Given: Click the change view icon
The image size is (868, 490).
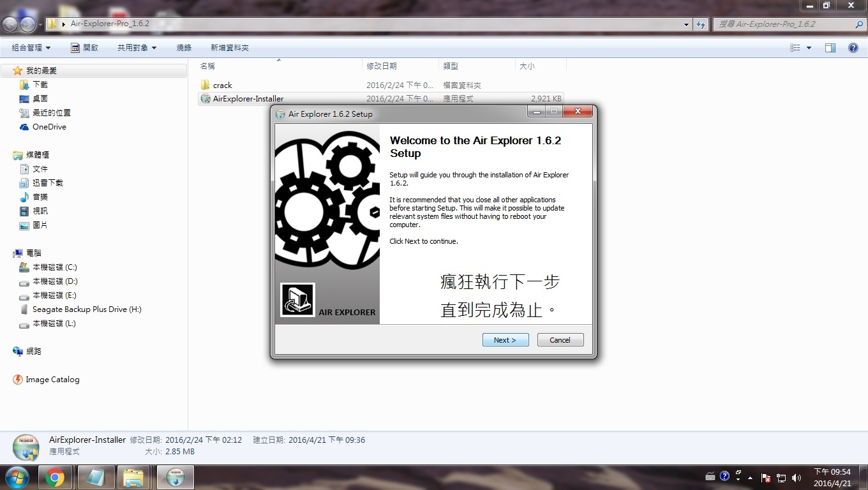Looking at the screenshot, I should [x=795, y=48].
